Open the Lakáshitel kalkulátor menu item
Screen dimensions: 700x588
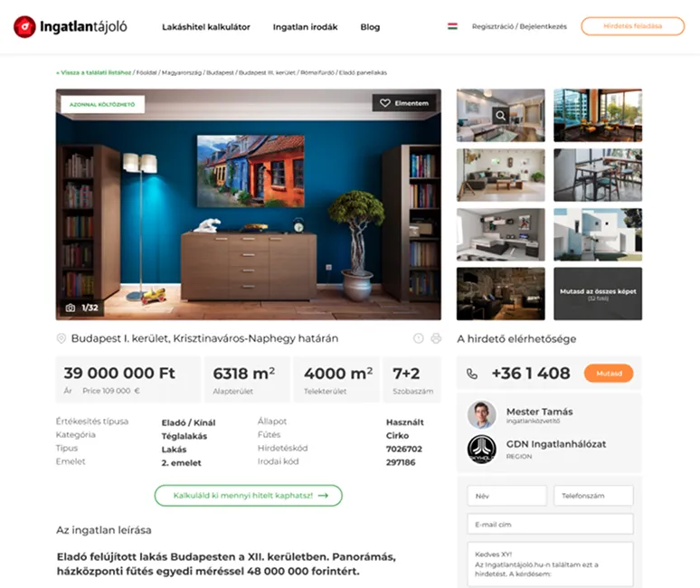click(x=206, y=27)
